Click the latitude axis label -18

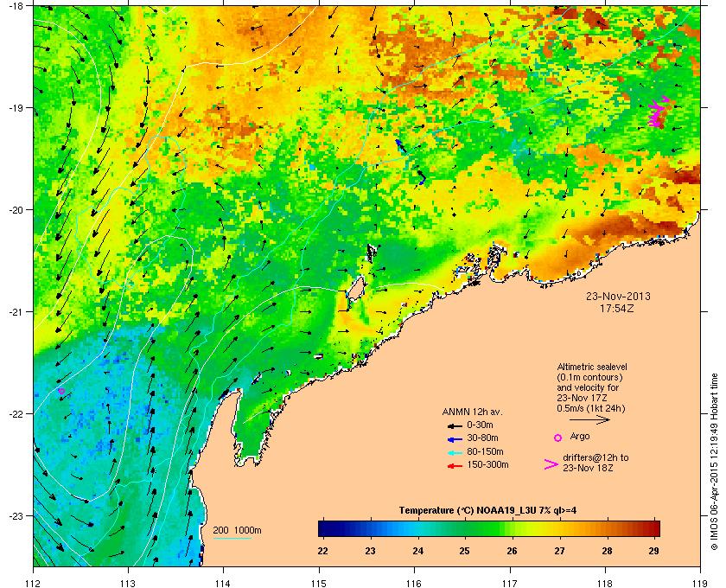point(16,5)
